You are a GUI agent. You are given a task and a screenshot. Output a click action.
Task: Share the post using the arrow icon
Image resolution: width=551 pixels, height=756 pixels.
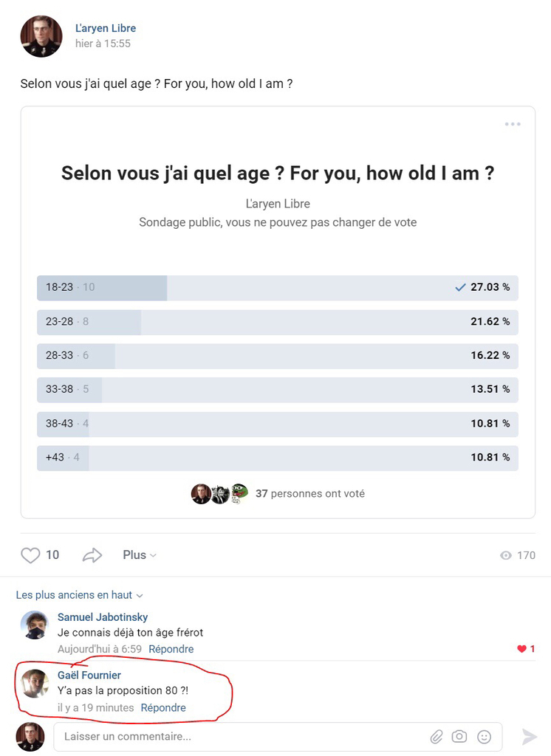(x=92, y=555)
